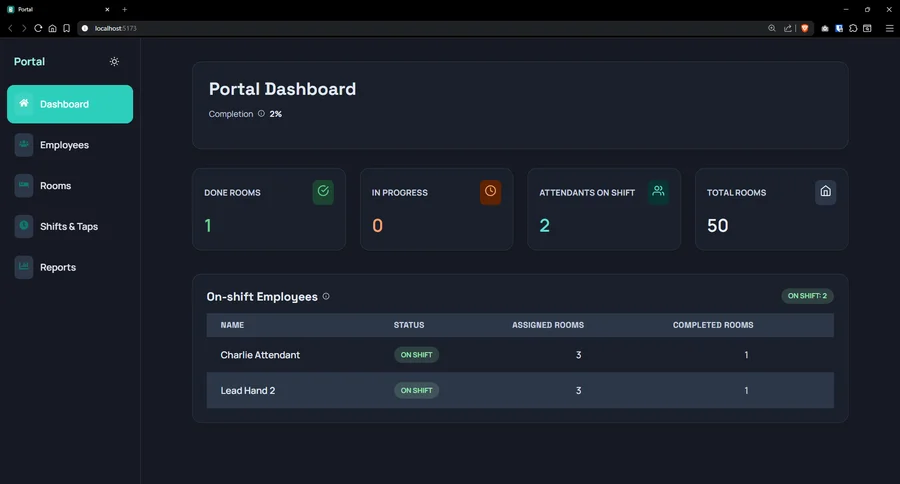Image resolution: width=900 pixels, height=484 pixels.
Task: Click Charlie Attendant's assigned rooms count
Action: click(579, 355)
